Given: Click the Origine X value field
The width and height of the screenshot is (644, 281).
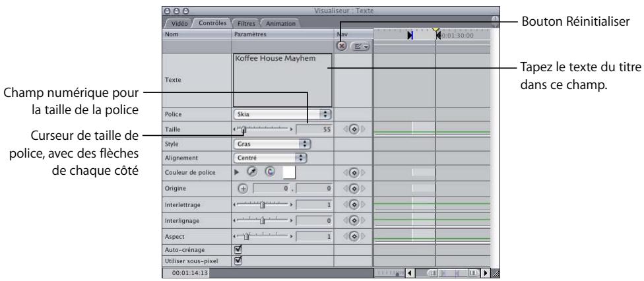Looking at the screenshot, I should click(271, 189).
